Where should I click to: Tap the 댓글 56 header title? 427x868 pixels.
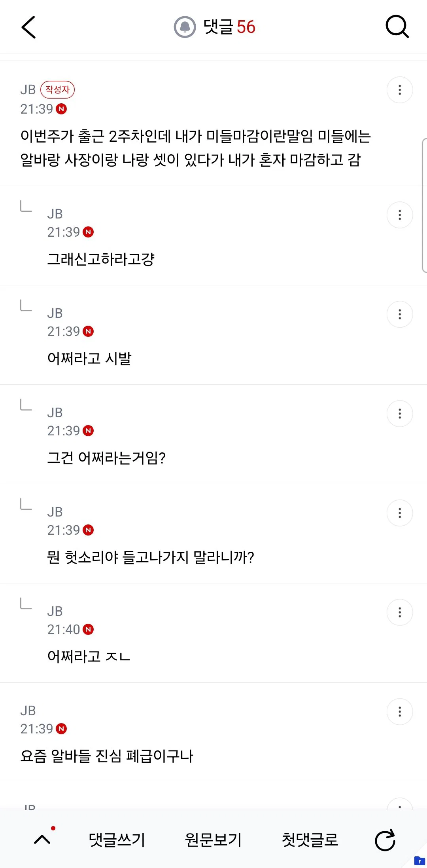click(229, 27)
